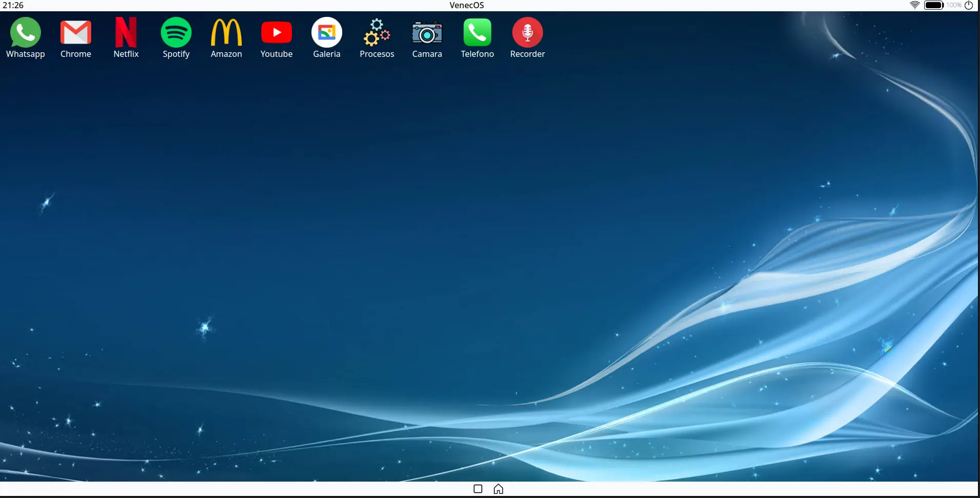Click the Wi-Fi status icon
This screenshot has width=980, height=498.
tap(914, 5)
